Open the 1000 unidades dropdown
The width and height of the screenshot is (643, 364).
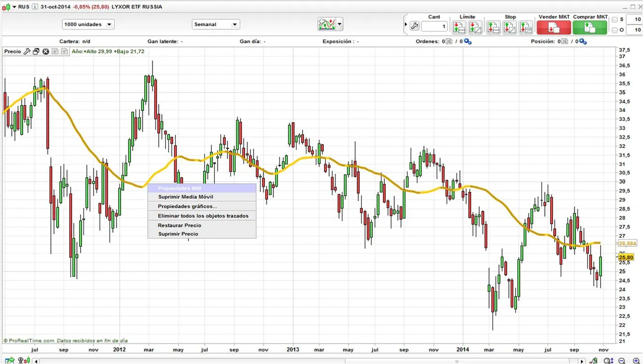click(88, 25)
